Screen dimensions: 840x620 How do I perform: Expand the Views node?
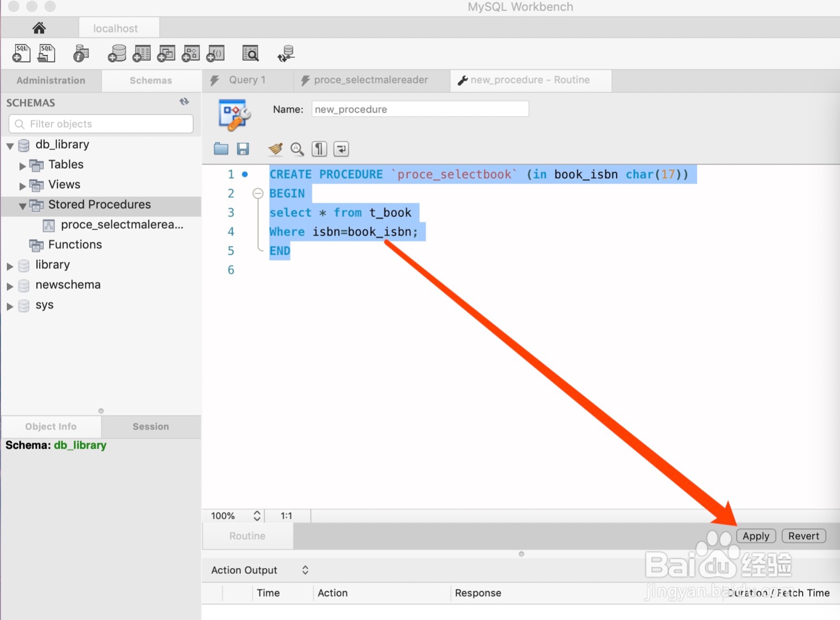tap(23, 186)
